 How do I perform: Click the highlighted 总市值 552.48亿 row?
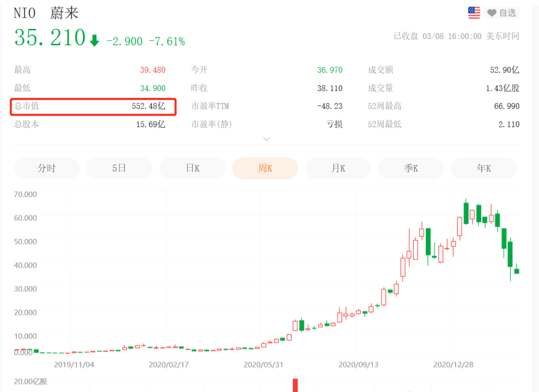tap(94, 106)
